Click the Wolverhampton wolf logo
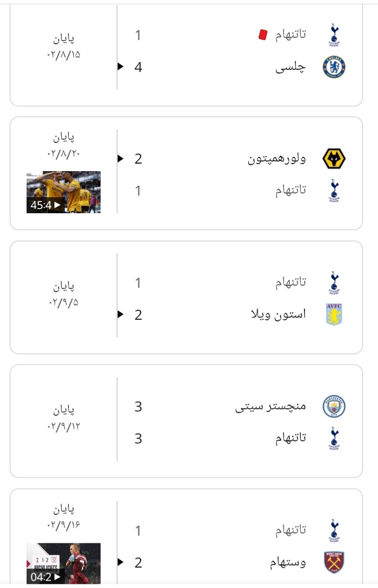378x588 pixels. click(334, 159)
